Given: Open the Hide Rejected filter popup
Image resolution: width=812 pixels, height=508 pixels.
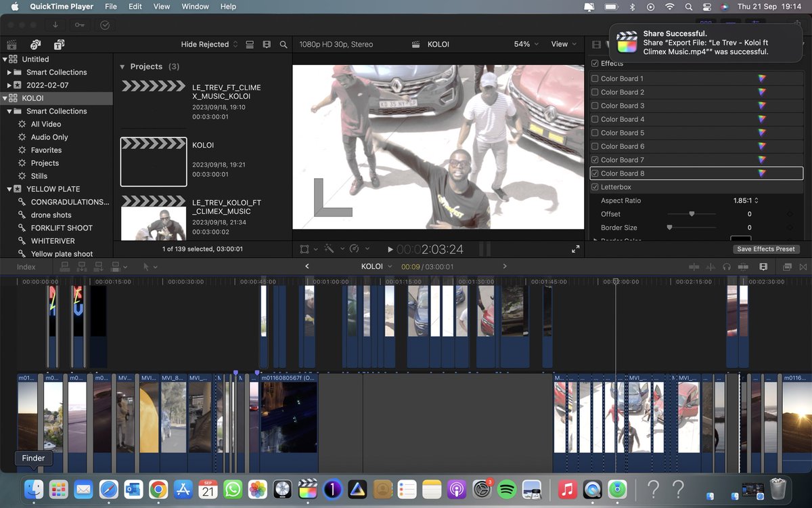Looking at the screenshot, I should pos(210,45).
